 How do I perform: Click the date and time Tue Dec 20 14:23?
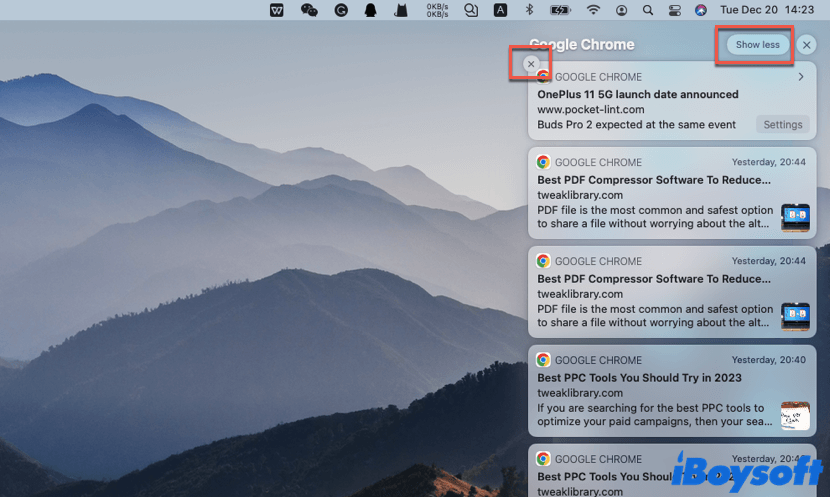click(x=767, y=10)
